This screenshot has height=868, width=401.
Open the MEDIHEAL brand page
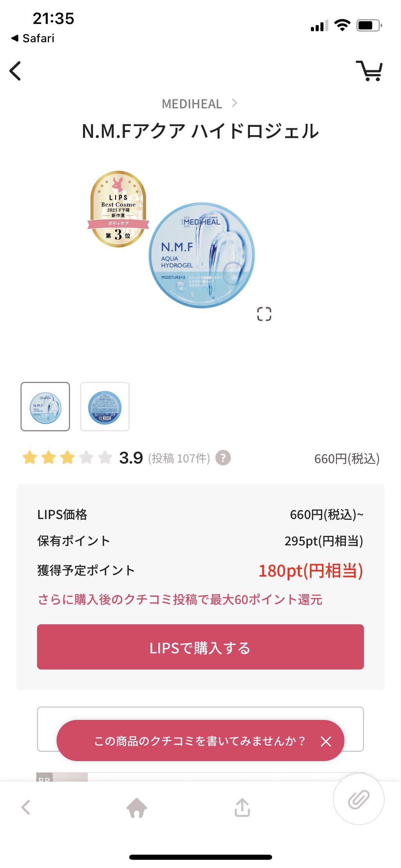click(x=192, y=104)
